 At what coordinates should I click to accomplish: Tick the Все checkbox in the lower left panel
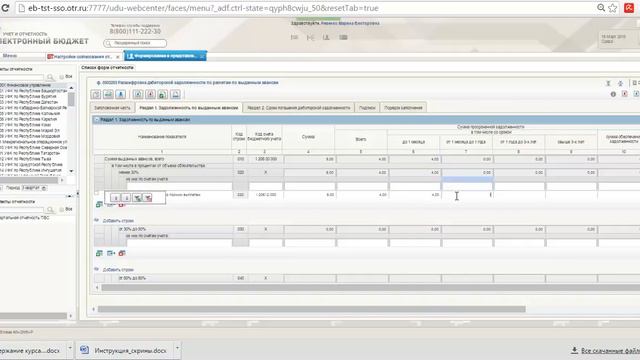(x=62, y=209)
